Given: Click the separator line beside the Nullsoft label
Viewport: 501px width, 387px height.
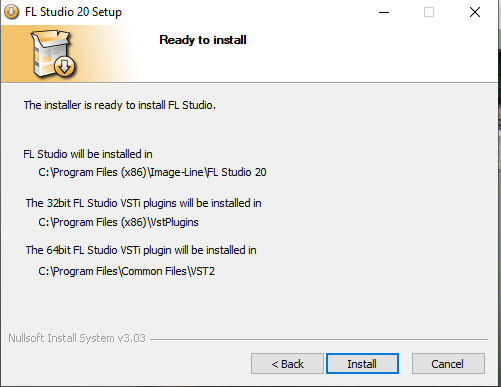Looking at the screenshot, I should tap(319, 339).
